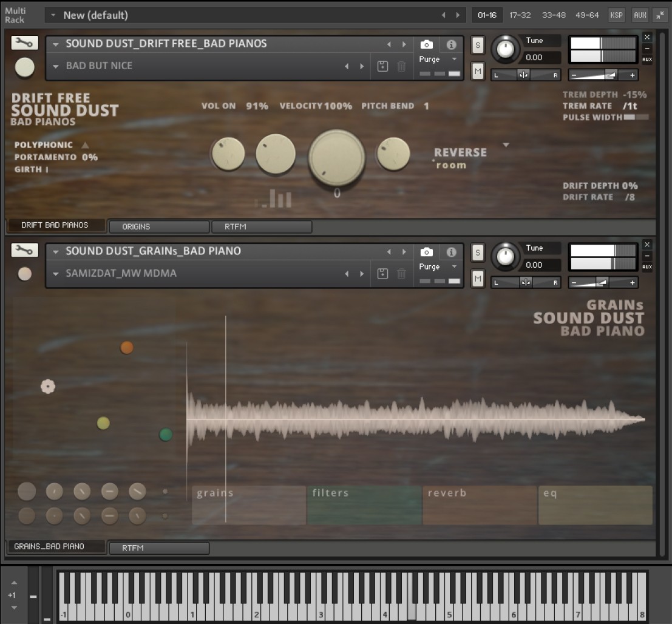Minimize the rack view with arrows icon
The width and height of the screenshot is (672, 624).
click(x=660, y=15)
